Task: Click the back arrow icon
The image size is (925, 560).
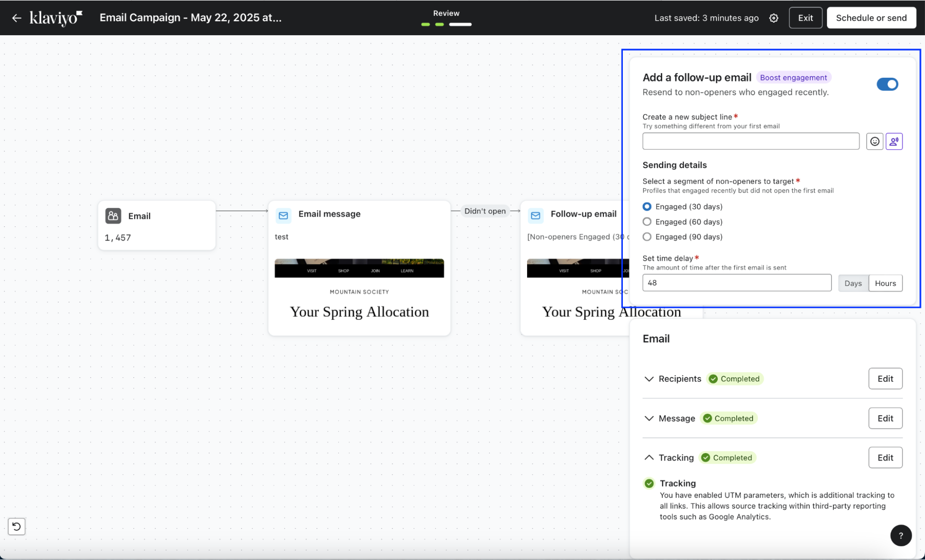Action: 17,18
